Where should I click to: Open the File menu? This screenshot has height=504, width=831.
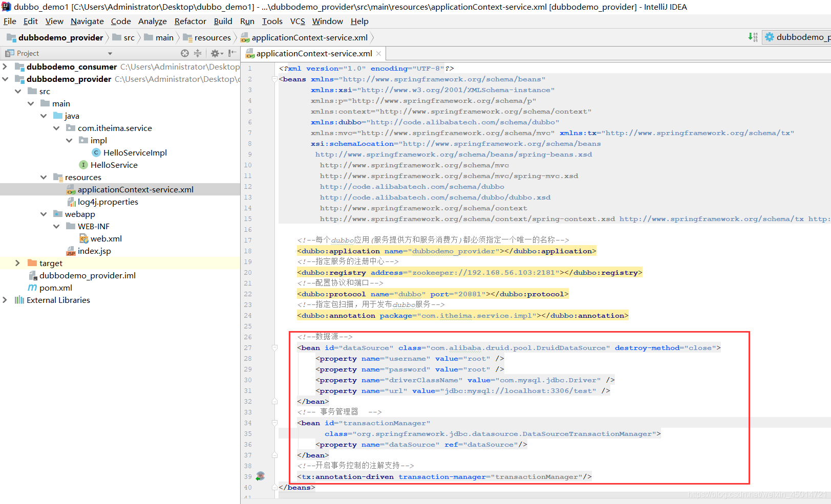point(10,21)
